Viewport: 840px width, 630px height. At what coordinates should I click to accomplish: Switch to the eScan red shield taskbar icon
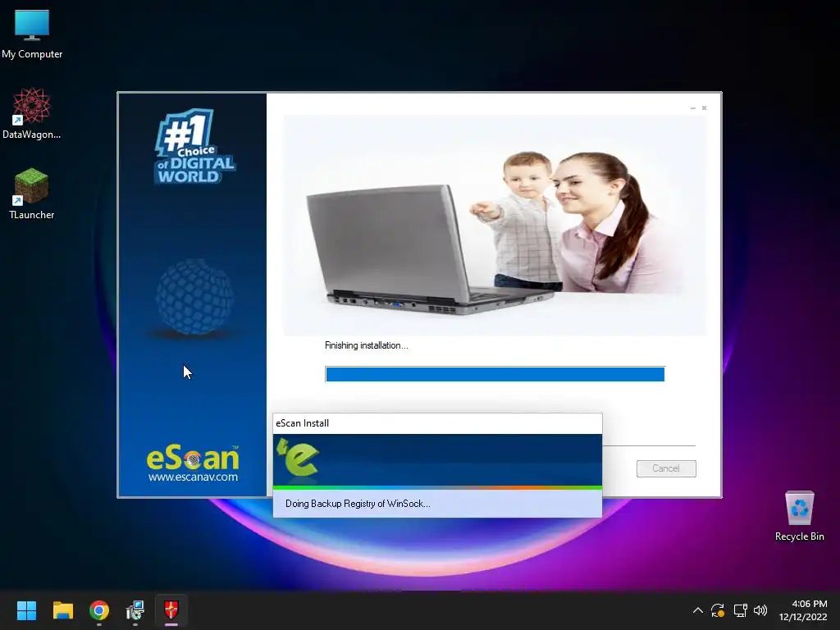tap(171, 610)
